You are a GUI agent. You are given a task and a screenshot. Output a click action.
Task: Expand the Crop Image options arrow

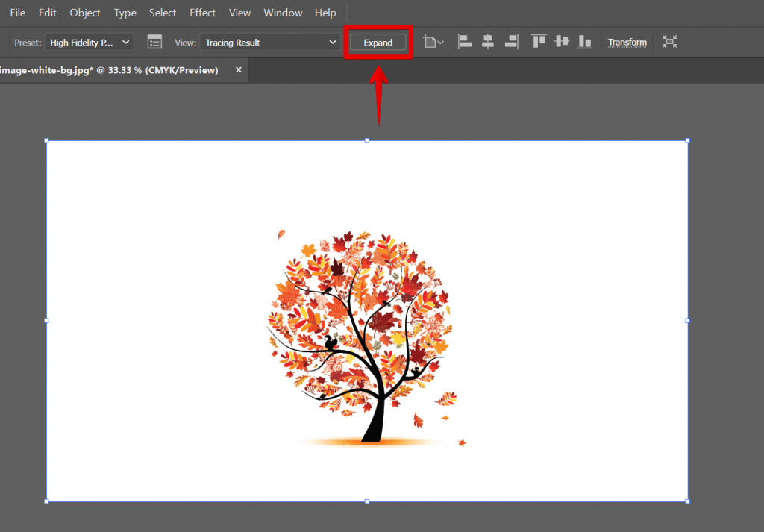(440, 42)
